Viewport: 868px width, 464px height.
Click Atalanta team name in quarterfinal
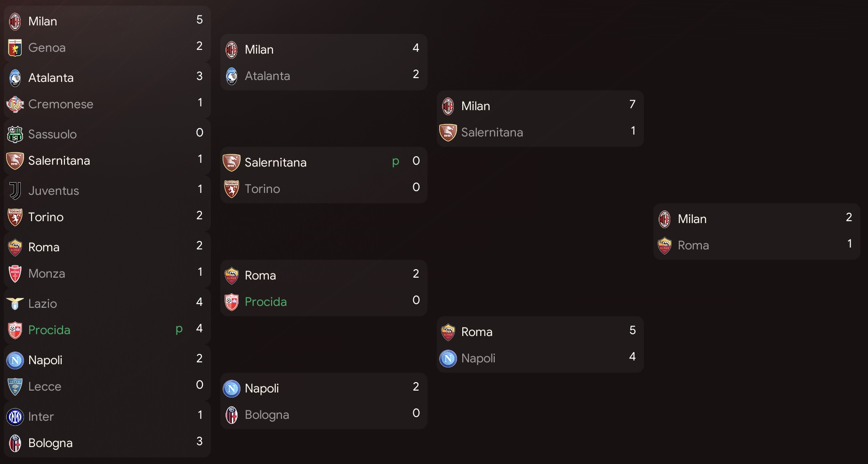click(x=267, y=76)
